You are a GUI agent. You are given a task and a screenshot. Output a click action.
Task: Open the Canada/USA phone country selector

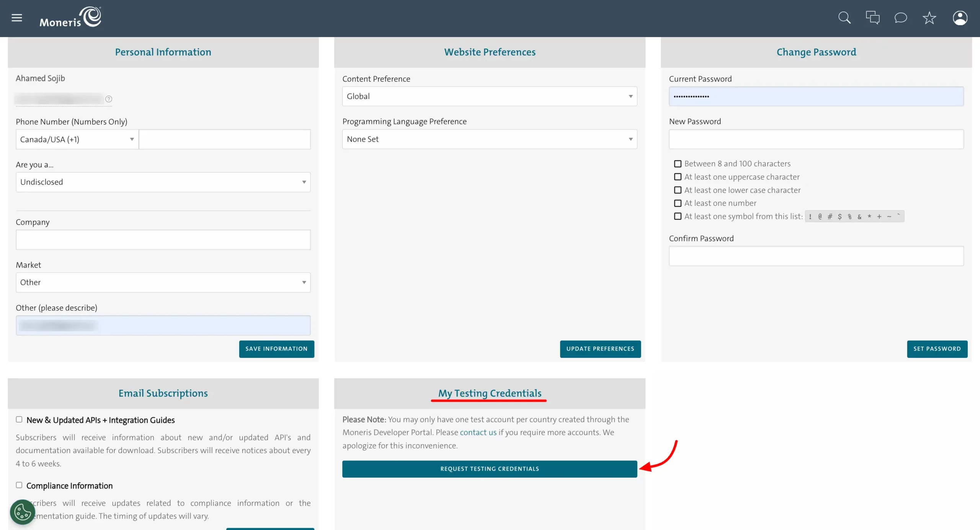[77, 139]
